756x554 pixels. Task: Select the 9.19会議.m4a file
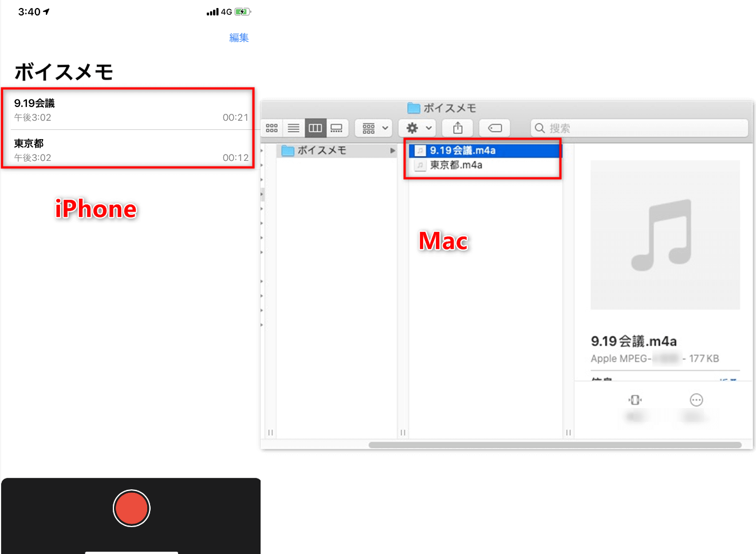(x=485, y=151)
